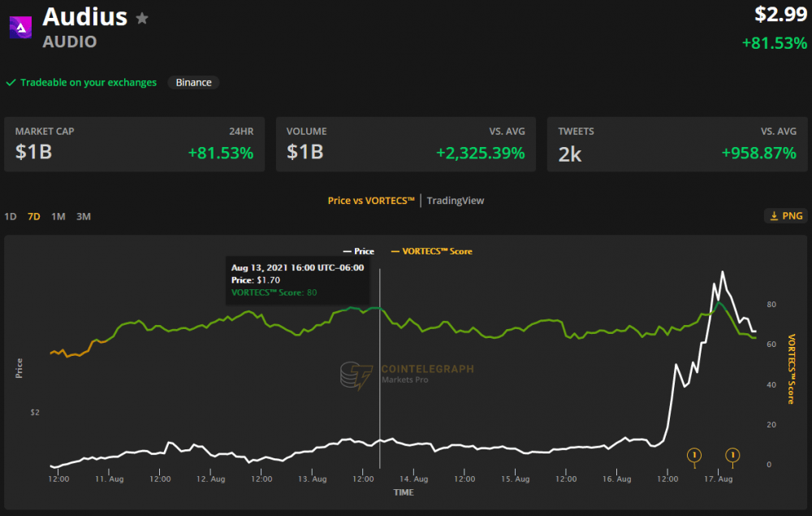Click the tooltip VORTECS Score: 80 line
812x516 pixels.
(x=274, y=293)
